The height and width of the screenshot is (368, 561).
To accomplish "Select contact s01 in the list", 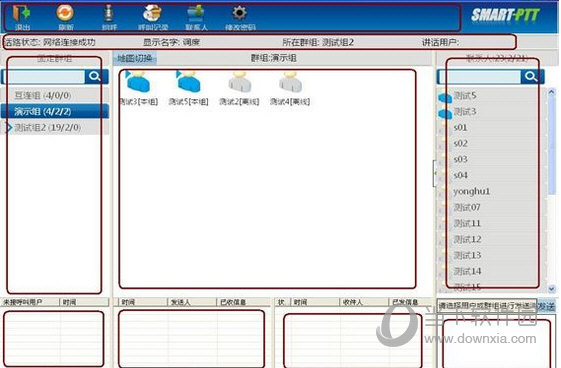I will (x=492, y=128).
